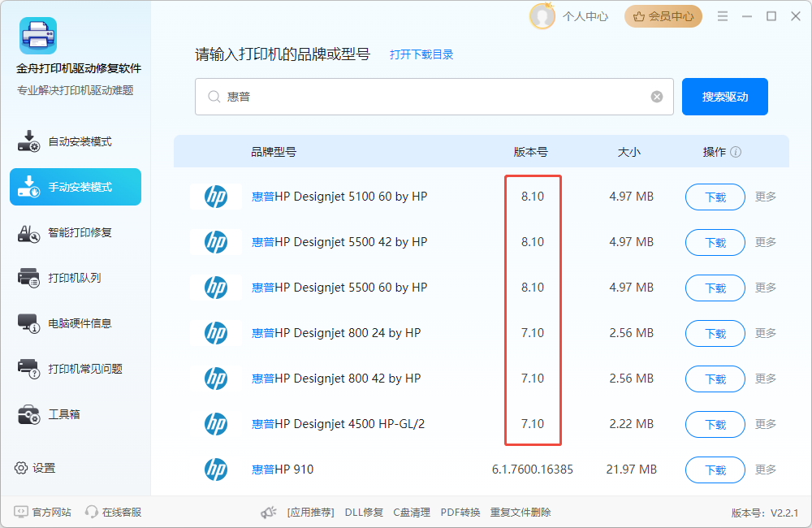Click HP logo for Designjet 4500 HP-GL/2
This screenshot has width=812, height=528.
point(216,424)
